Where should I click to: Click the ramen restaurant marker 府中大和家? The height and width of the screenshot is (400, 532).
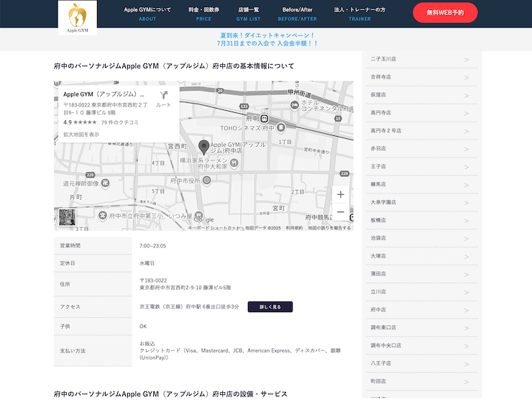[234, 163]
